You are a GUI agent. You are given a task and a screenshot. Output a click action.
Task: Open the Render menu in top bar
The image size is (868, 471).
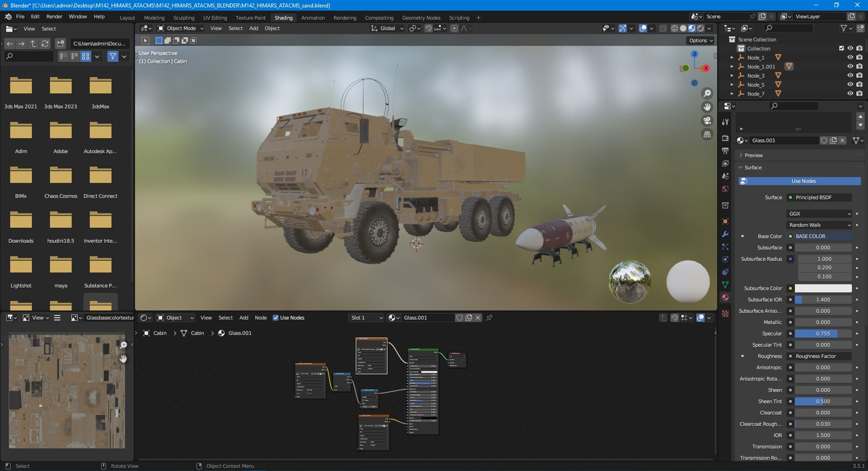pos(54,16)
